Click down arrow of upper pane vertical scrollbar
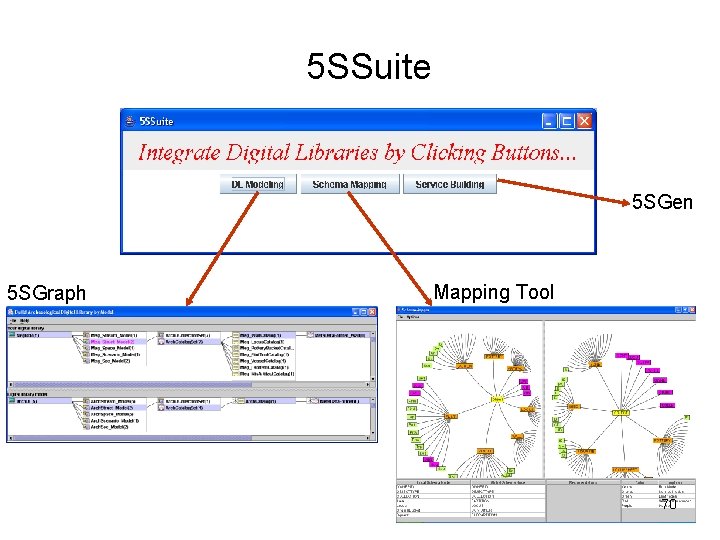The width and height of the screenshot is (720, 540). coord(373,379)
